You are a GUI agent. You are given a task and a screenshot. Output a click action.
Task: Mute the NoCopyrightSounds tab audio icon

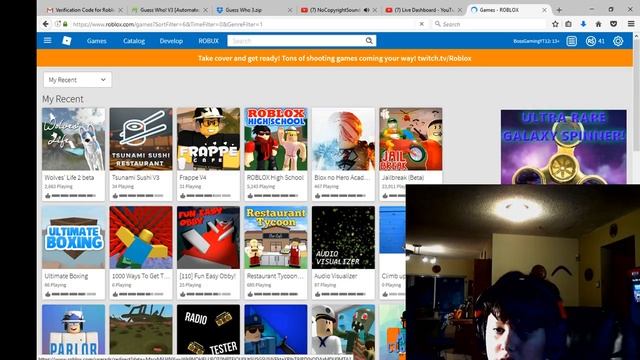(367, 10)
